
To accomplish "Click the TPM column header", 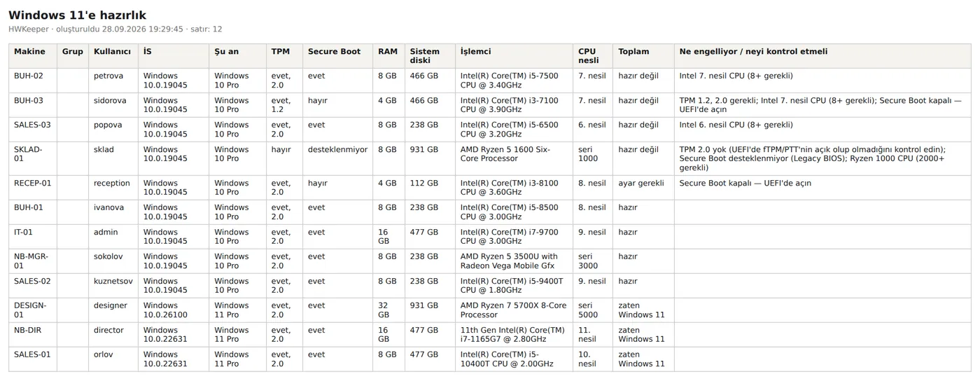I will point(285,56).
